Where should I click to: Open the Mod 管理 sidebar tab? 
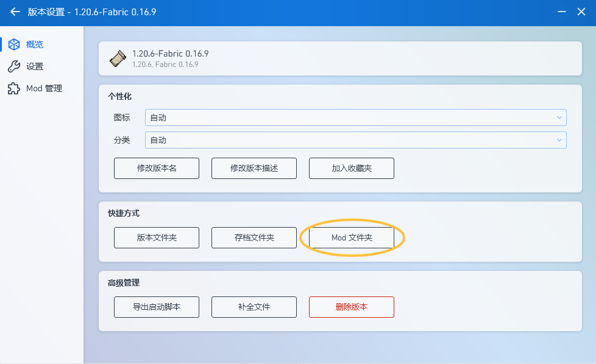(42, 88)
